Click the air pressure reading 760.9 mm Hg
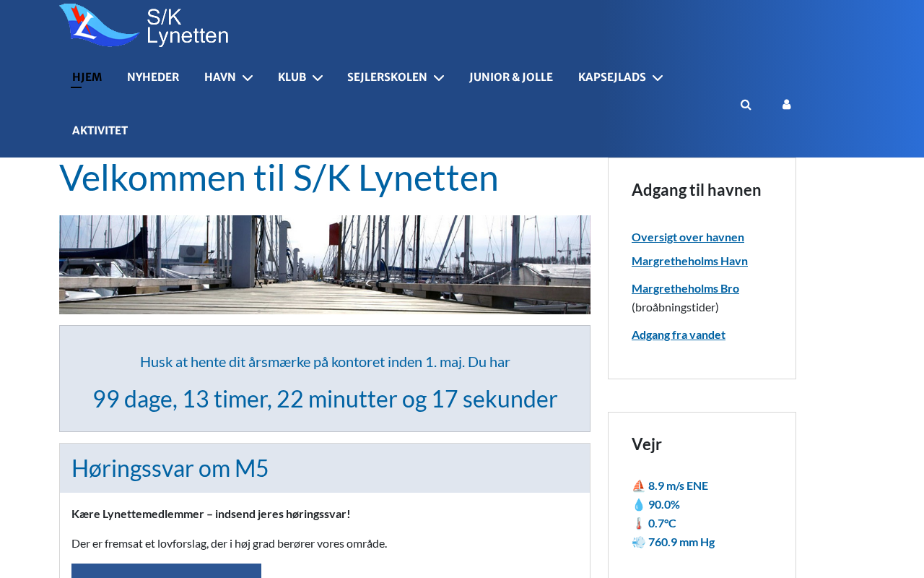 click(681, 542)
